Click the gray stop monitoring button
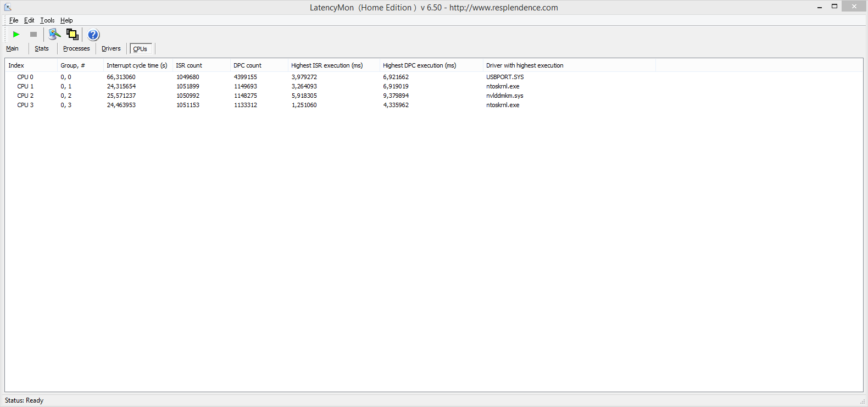Image resolution: width=868 pixels, height=407 pixels. tap(34, 34)
